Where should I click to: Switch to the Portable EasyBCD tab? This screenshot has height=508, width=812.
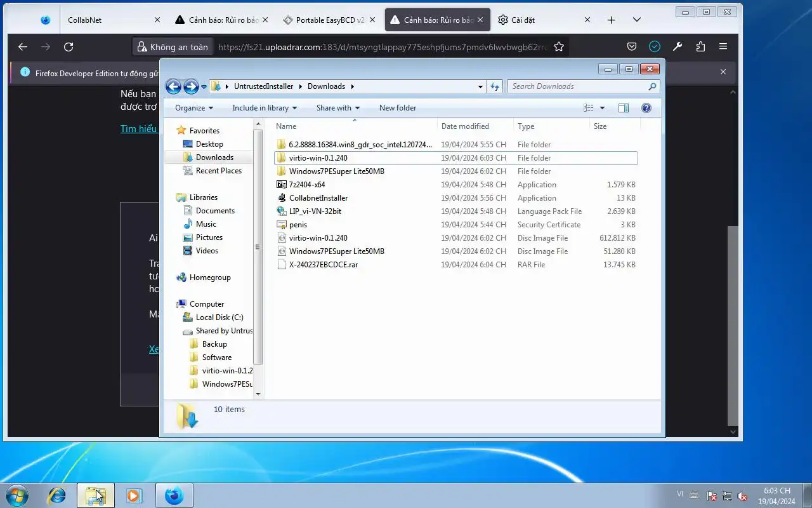tap(328, 20)
